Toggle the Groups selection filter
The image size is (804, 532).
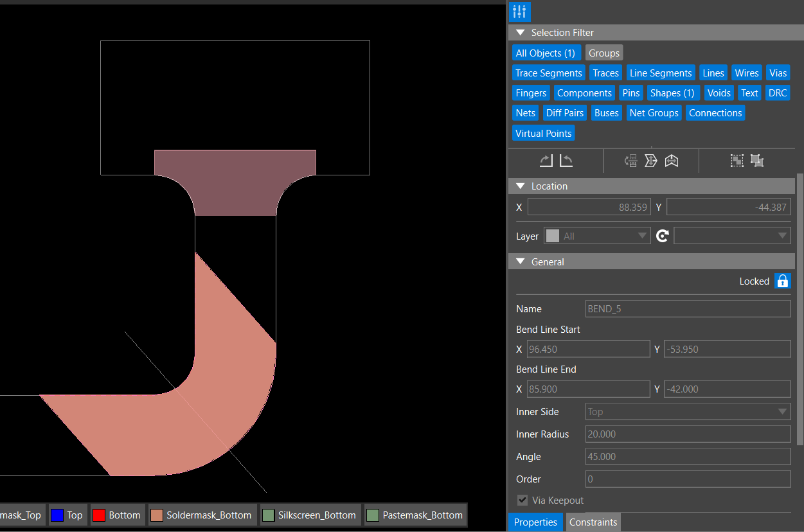point(604,53)
